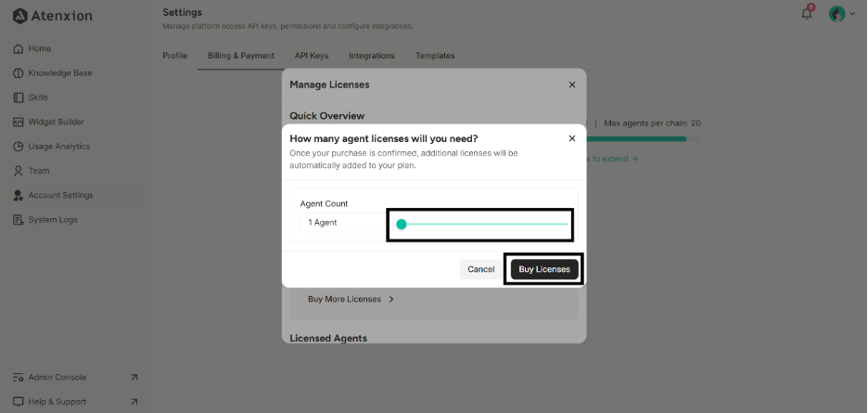The image size is (868, 413).
Task: Click the Help & Support external arrow
Action: coord(134,401)
